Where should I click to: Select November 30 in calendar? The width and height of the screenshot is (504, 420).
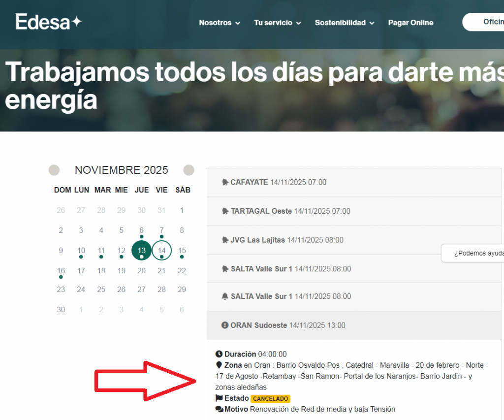[61, 310]
